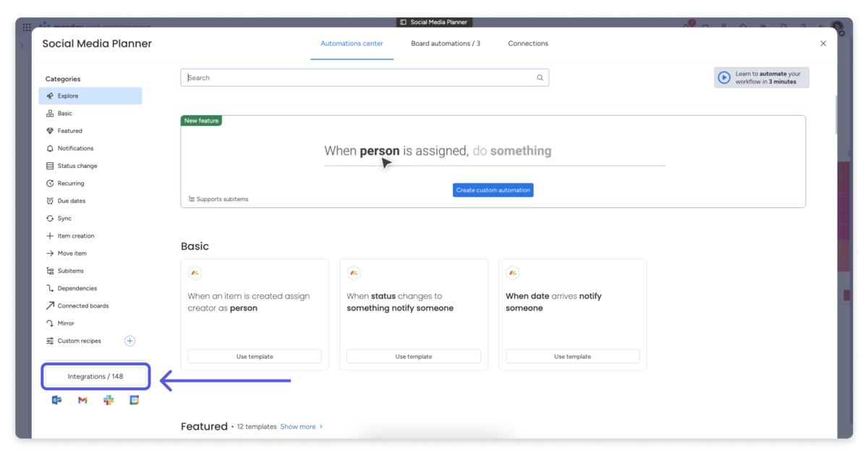Viewport: 868px width, 456px height.
Task: Open the Connected boards arrow icon
Action: [50, 305]
